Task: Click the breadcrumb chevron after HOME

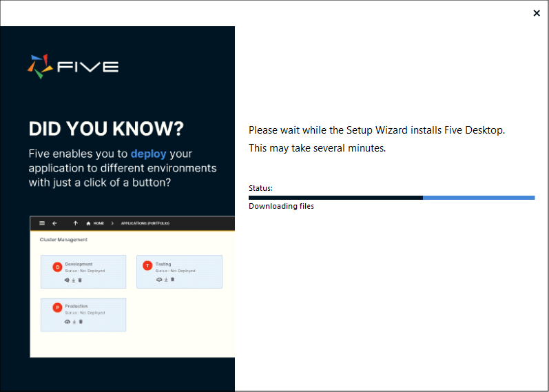Action: 112,223
